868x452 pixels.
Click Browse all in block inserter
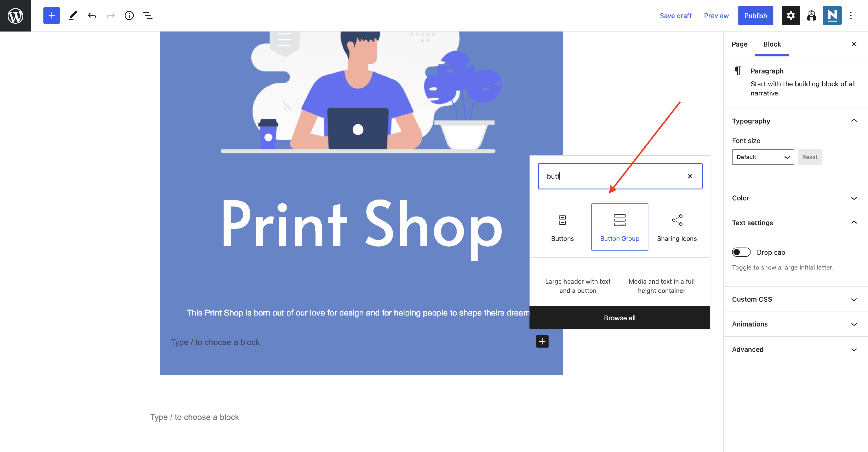tap(619, 318)
